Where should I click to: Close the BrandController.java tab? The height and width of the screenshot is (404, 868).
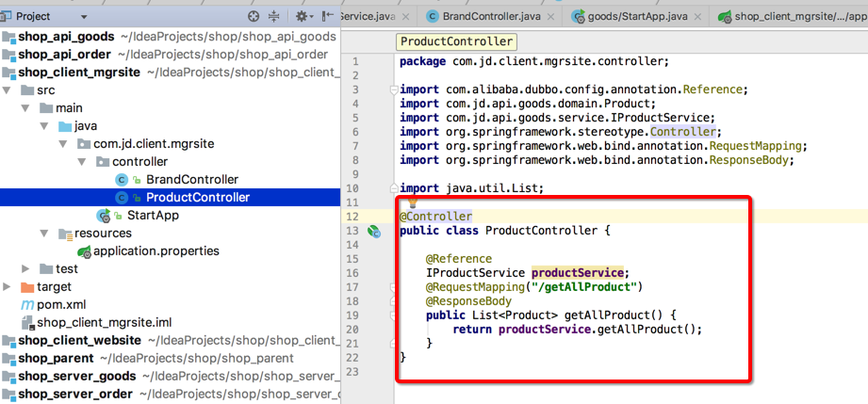pos(550,17)
